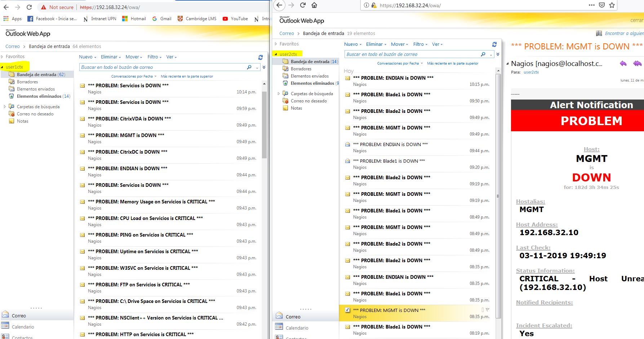Open the Ver dropdown in the user2ctx window
Viewport: 644px width, 339px height.
point(437,44)
